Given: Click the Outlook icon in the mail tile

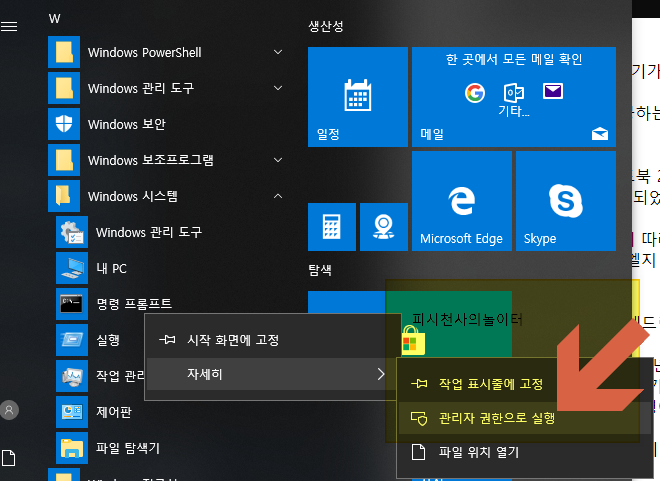Looking at the screenshot, I should coord(514,93).
